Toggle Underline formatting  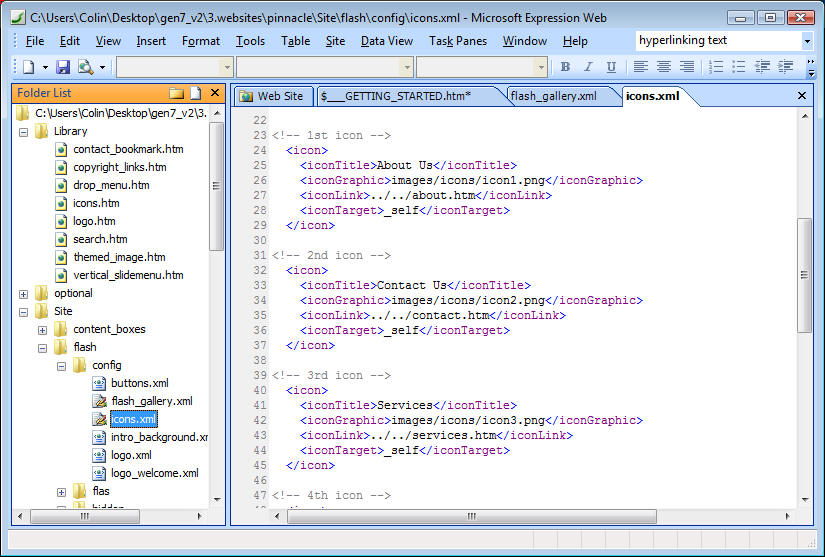pos(609,67)
